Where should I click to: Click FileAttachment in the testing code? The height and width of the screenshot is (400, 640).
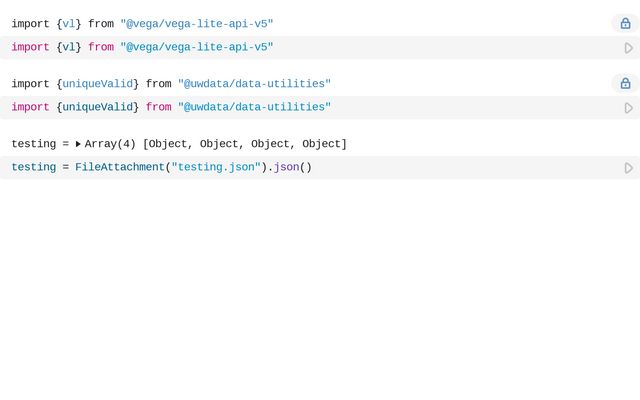coord(119,167)
